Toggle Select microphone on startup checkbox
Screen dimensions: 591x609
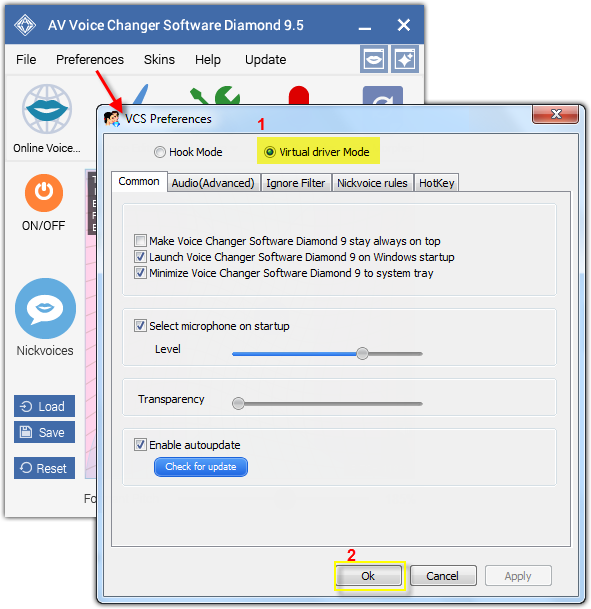click(140, 325)
